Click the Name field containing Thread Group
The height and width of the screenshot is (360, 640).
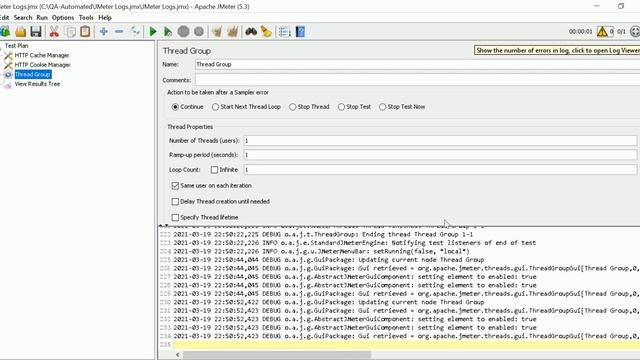tap(417, 64)
